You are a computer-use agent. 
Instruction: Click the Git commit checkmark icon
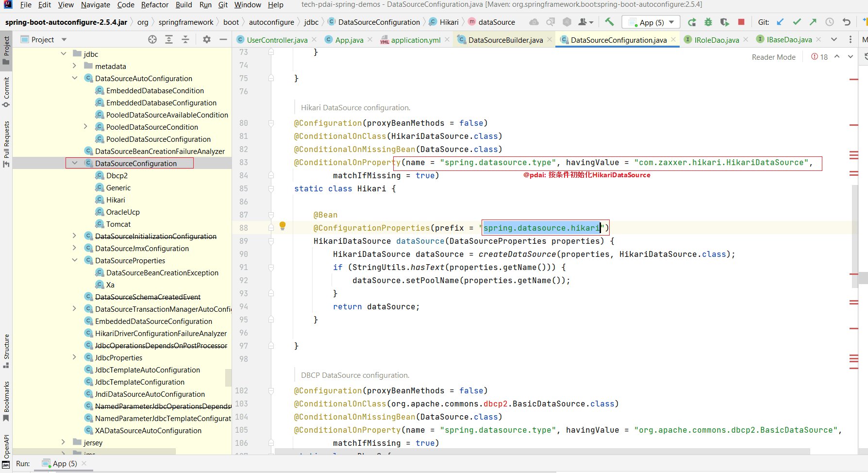(x=797, y=22)
